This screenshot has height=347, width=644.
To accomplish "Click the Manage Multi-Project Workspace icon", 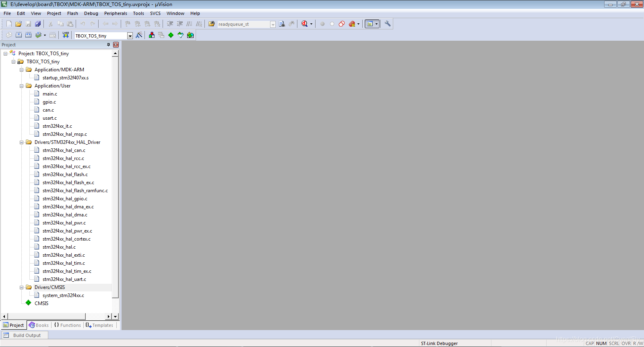I will point(161,35).
